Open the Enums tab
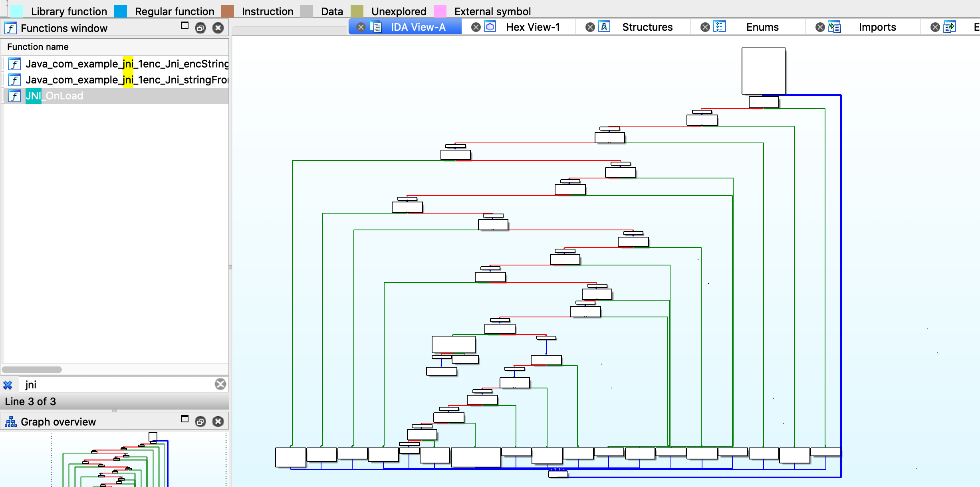Viewport: 980px width, 487px height. (x=762, y=27)
